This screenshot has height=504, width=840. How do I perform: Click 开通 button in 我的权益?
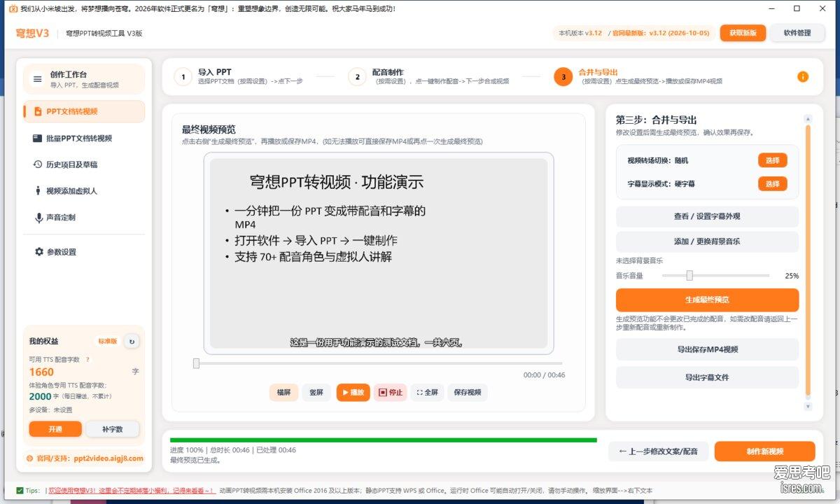pos(55,429)
